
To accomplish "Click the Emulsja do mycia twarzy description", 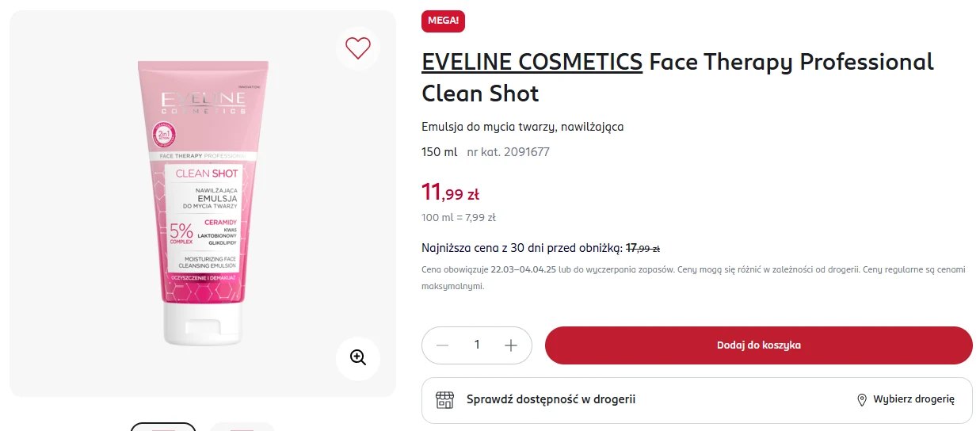I will point(523,127).
